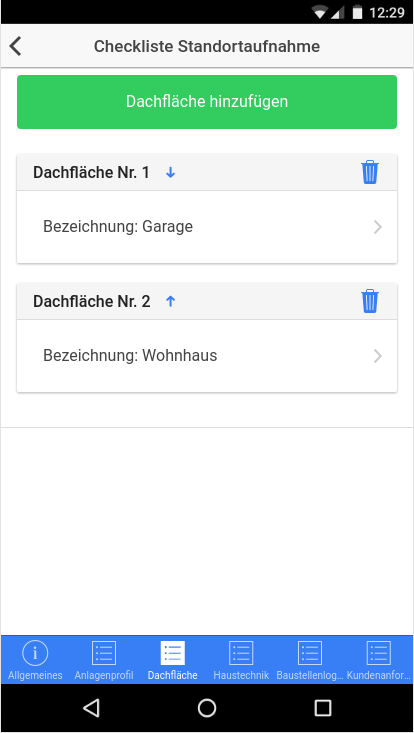Switch to the Anlagenprofil tab
414x733 pixels.
(104, 660)
